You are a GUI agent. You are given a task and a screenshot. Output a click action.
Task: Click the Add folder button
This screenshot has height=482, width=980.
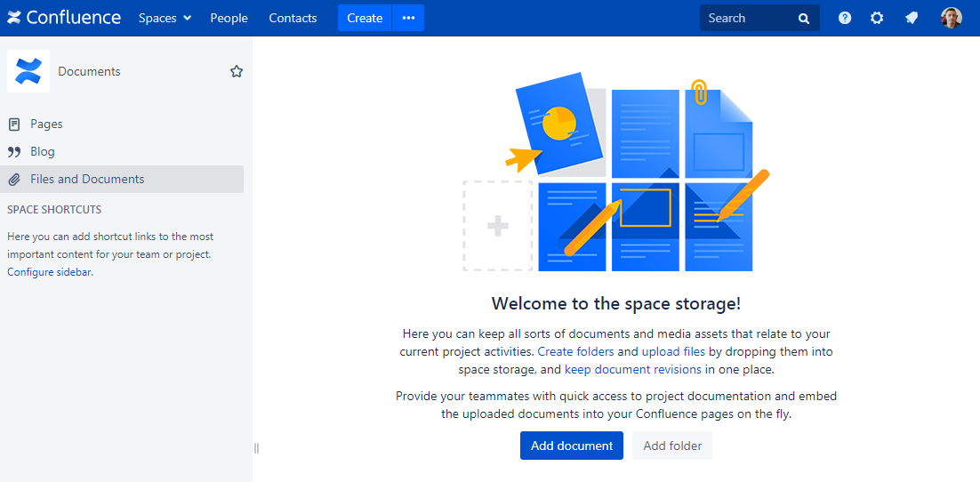coord(672,446)
